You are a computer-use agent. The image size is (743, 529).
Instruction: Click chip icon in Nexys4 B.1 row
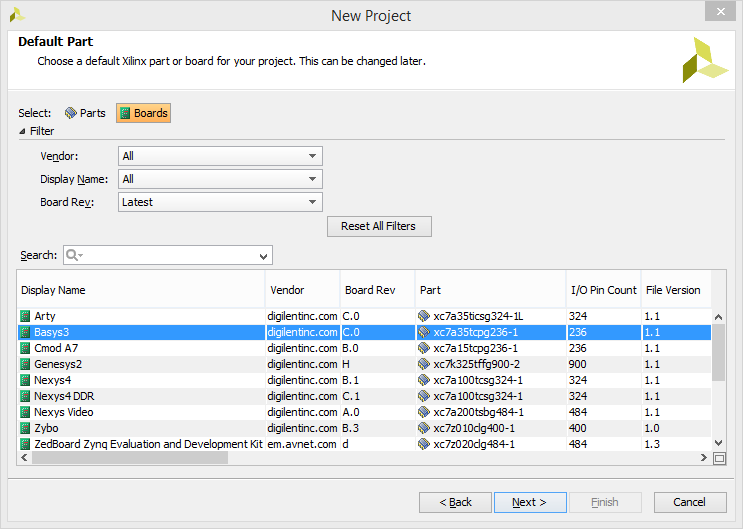point(424,380)
